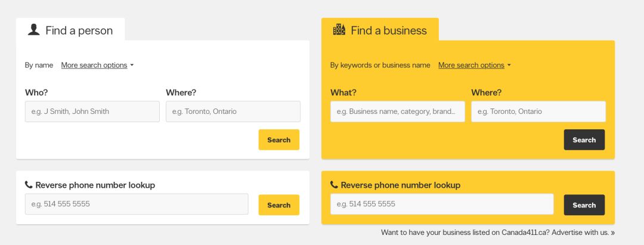The height and width of the screenshot is (245, 644).
Task: Click the By name label
Action: pos(39,65)
